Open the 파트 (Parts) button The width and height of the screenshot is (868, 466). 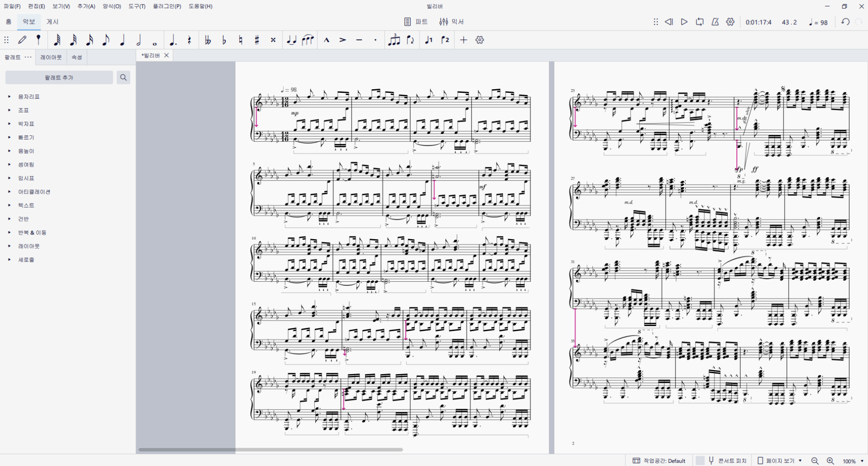[416, 22]
